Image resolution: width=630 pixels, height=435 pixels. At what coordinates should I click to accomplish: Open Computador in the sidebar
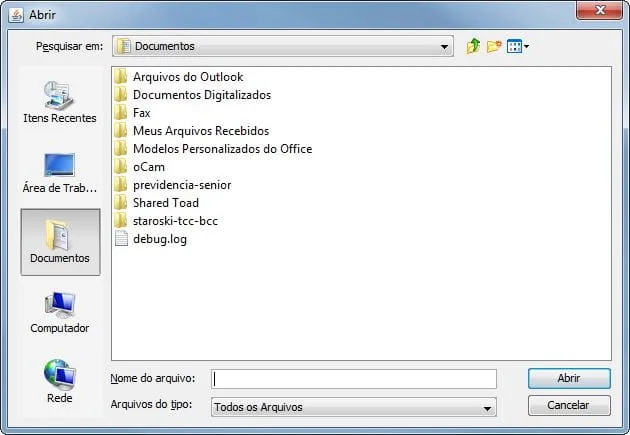60,312
